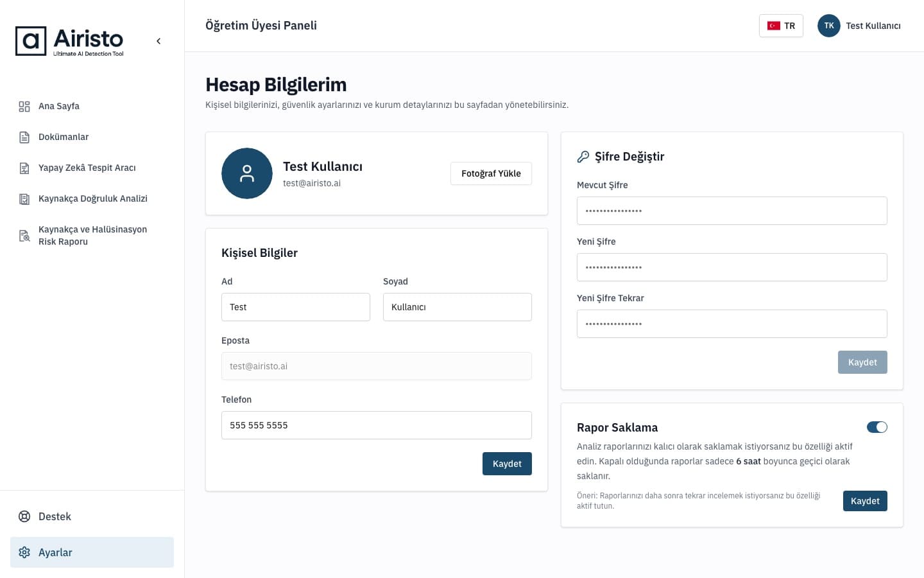Viewport: 924px width, 578px height.
Task: Open Destek using the lifebuoy icon
Action: 24,516
